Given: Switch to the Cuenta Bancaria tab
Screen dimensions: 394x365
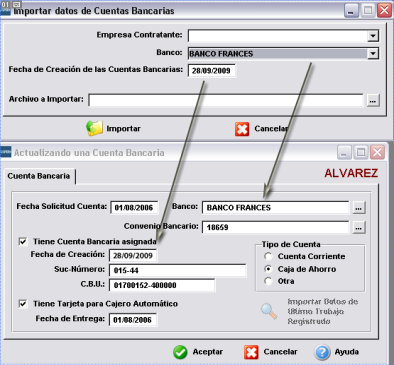Looking at the screenshot, I should pyautogui.click(x=39, y=176).
